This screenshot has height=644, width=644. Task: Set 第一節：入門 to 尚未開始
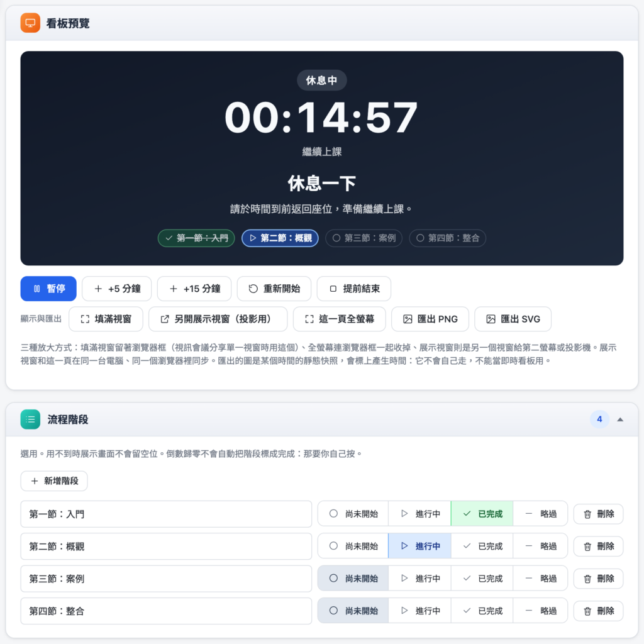[353, 514]
